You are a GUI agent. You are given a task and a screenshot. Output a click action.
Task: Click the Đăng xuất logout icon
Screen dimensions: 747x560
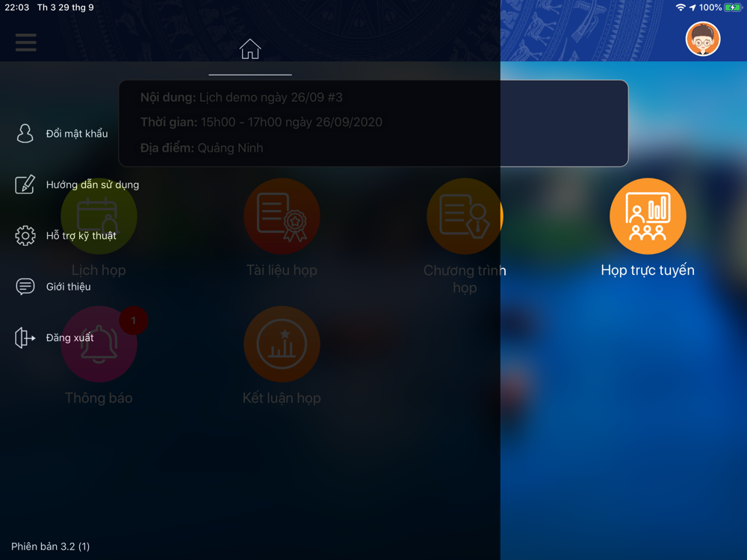[x=25, y=337]
